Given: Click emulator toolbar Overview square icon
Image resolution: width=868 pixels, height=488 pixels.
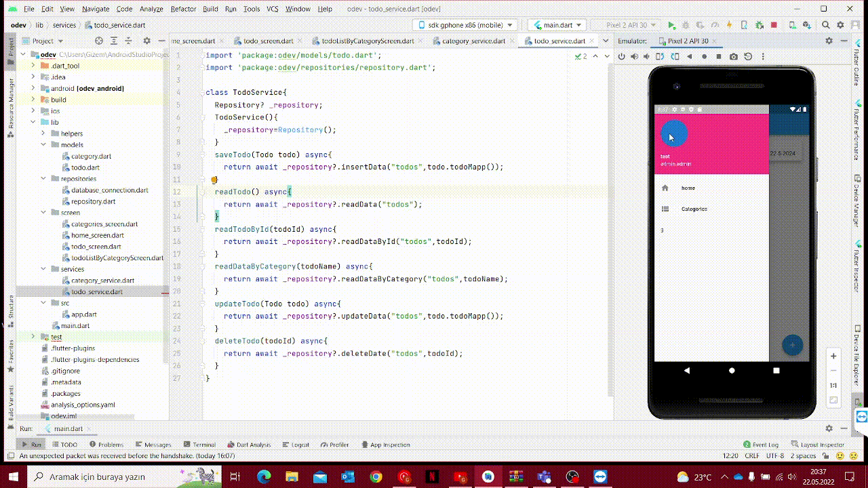Looking at the screenshot, I should [x=718, y=57].
